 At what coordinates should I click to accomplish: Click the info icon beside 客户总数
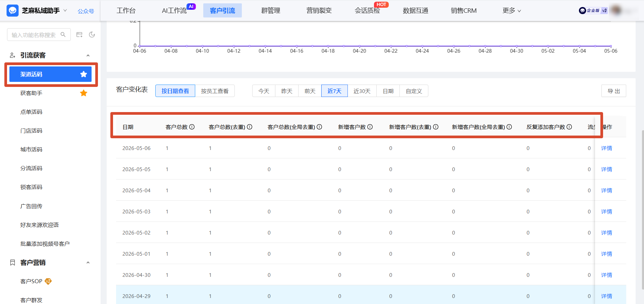[192, 127]
